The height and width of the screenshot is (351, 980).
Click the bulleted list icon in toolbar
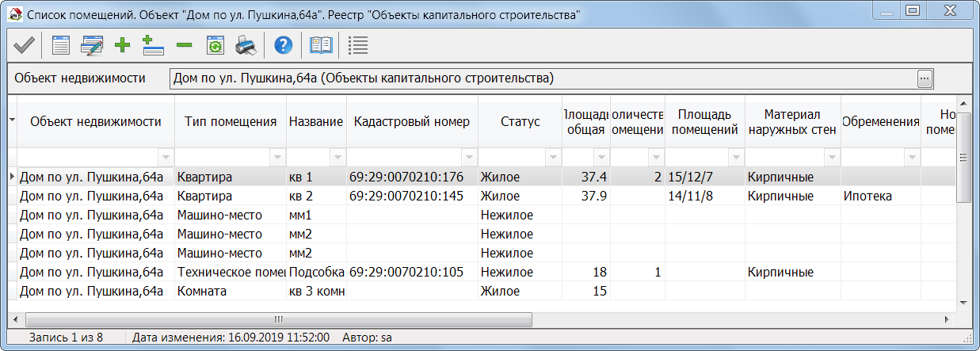coord(358,45)
